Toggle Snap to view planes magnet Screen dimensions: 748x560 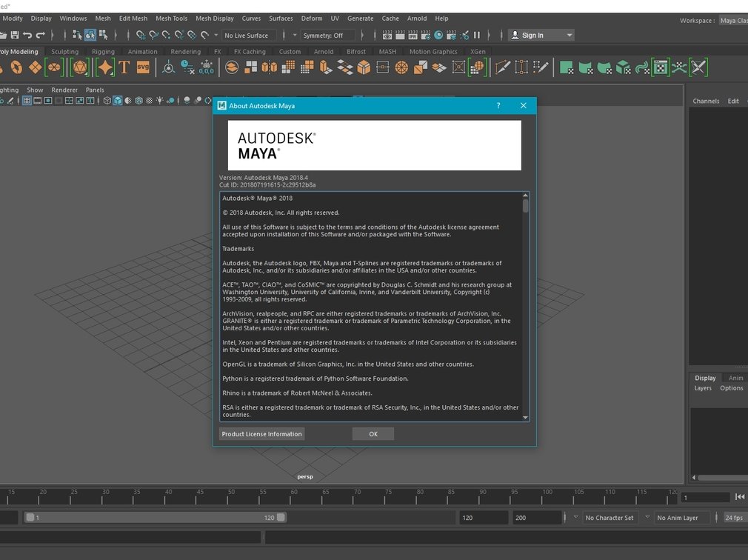click(x=192, y=35)
